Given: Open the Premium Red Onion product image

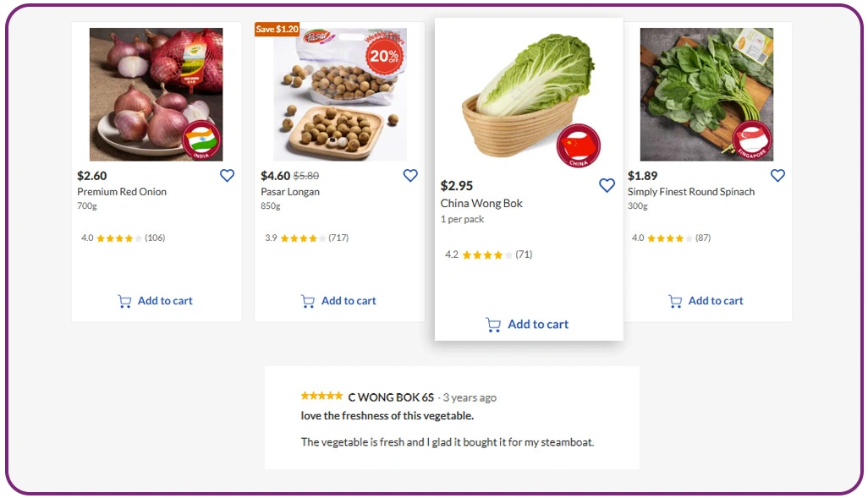Looking at the screenshot, I should (x=156, y=93).
